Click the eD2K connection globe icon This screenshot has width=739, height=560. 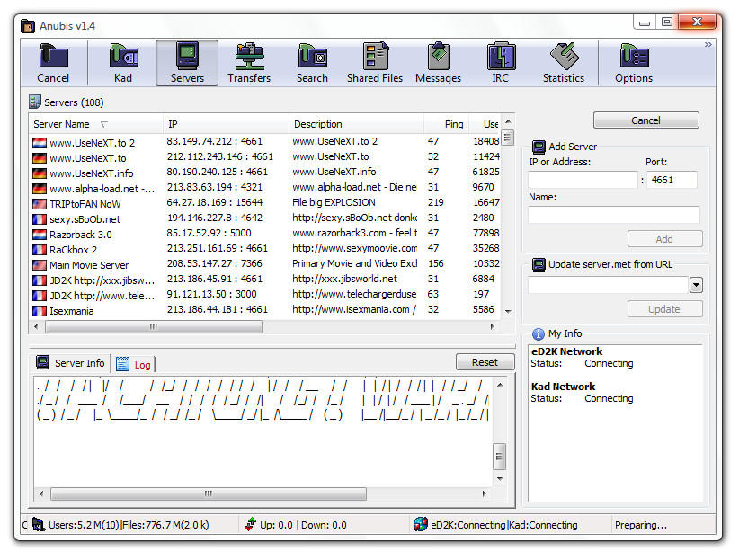point(421,524)
